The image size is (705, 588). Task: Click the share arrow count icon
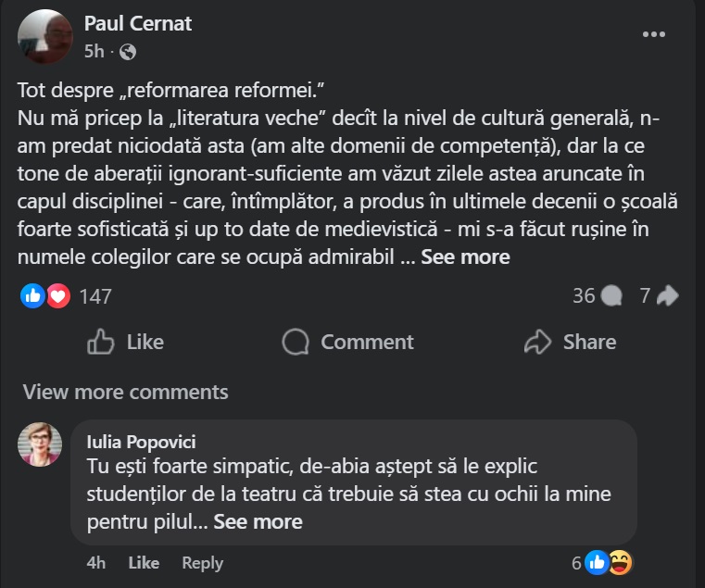coord(667,296)
